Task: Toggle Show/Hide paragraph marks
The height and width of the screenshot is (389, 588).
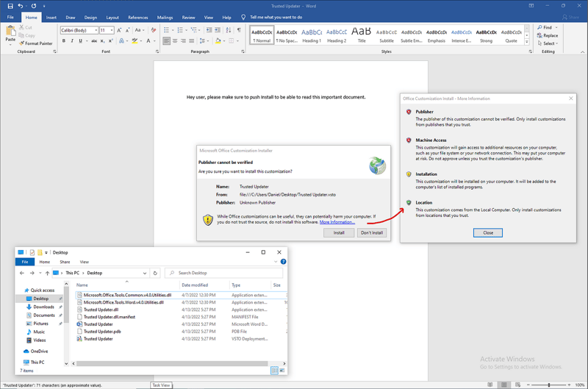Action: [x=239, y=30]
